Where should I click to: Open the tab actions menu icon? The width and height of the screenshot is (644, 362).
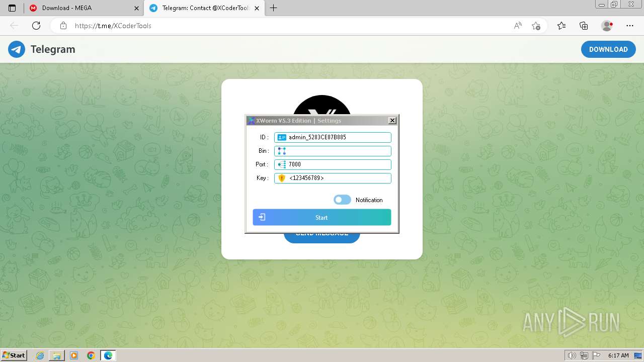12,8
